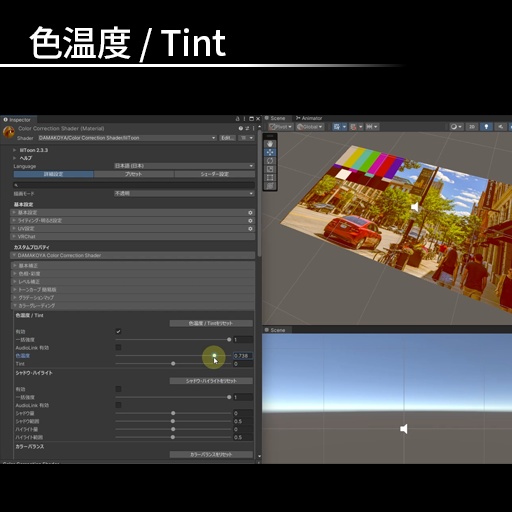The width and height of the screenshot is (512, 512).
Task: Select the Hand view tool
Action: click(270, 144)
